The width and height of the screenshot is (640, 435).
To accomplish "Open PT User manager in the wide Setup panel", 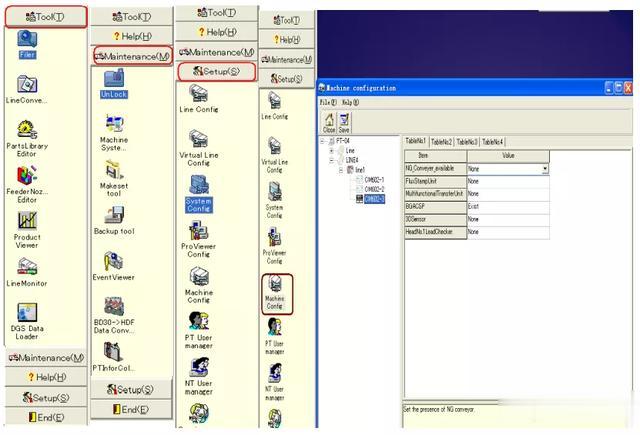I will (199, 331).
